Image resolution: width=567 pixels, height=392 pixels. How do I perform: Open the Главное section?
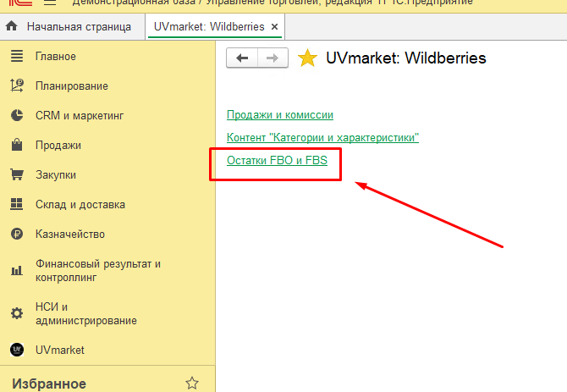(x=56, y=57)
